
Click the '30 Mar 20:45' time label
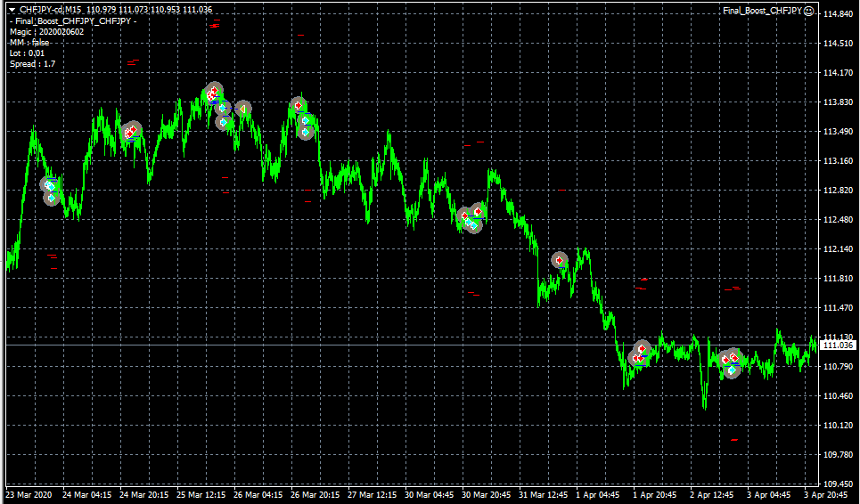click(x=486, y=495)
